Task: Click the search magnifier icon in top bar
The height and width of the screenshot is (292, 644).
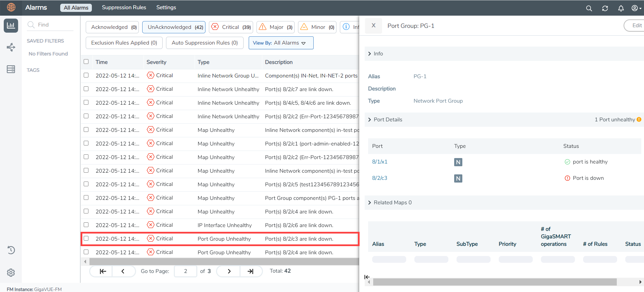Action: pos(589,8)
